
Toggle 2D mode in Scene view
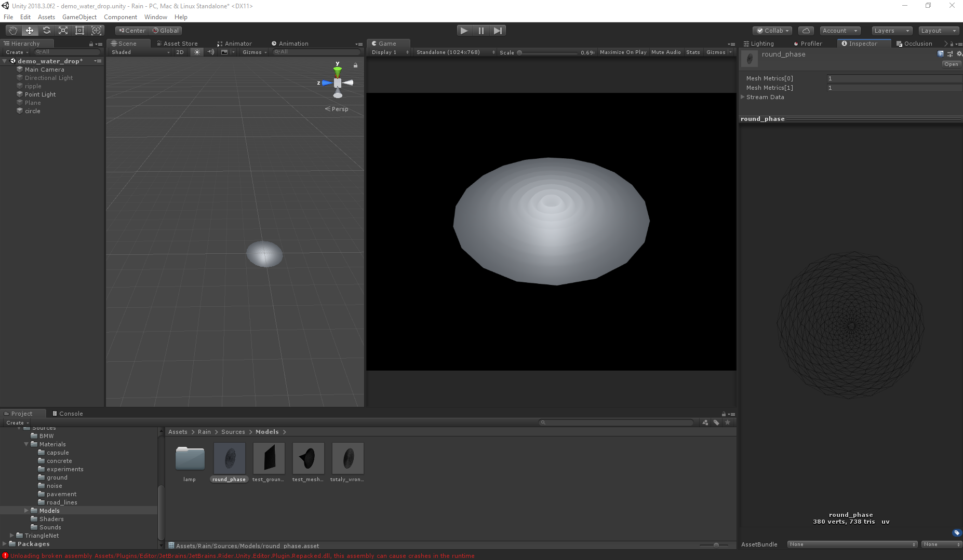(x=180, y=52)
